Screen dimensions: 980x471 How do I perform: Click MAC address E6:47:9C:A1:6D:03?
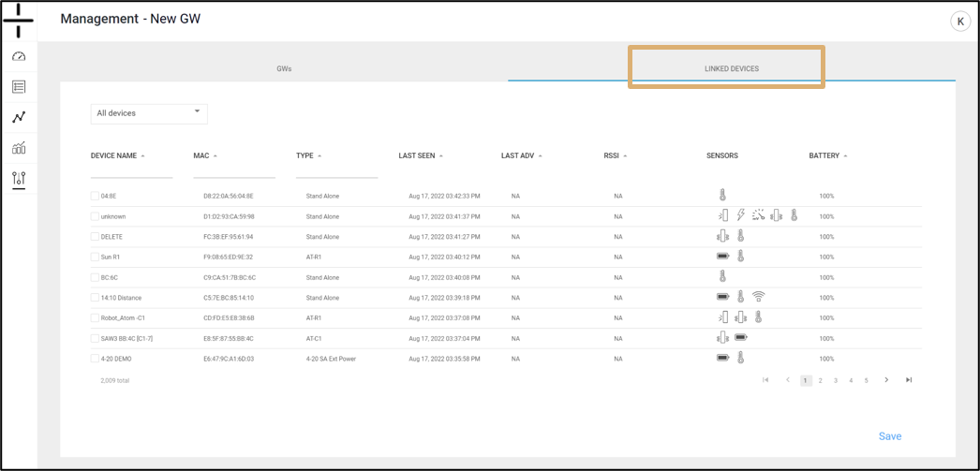click(229, 359)
